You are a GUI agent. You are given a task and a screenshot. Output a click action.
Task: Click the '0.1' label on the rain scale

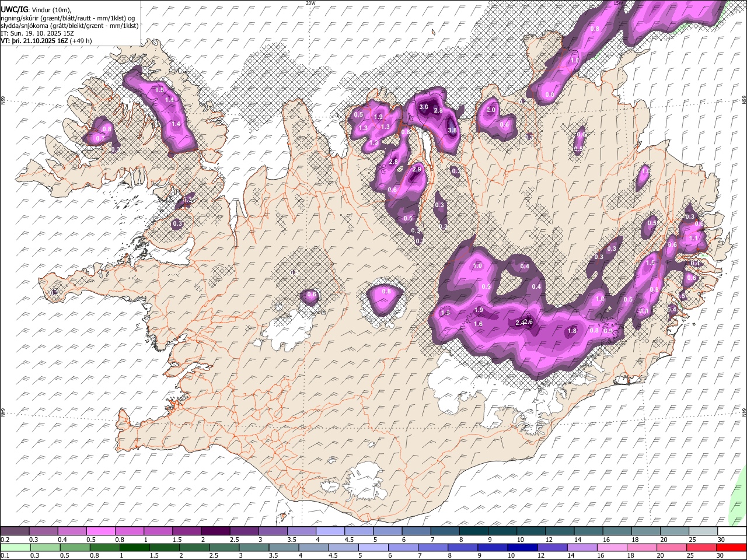[x=5, y=555]
